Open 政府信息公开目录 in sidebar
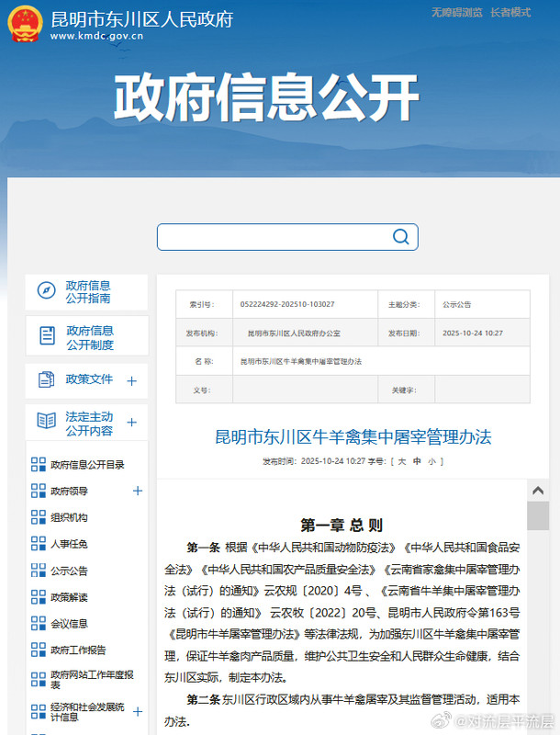 [x=87, y=465]
